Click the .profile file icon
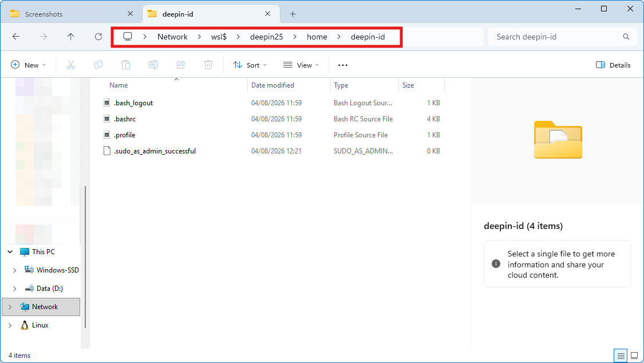 [107, 135]
